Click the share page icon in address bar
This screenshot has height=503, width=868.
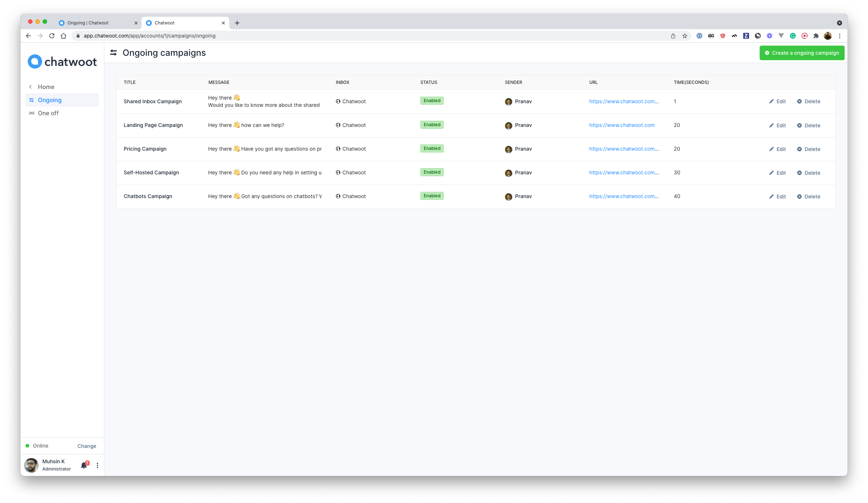click(x=673, y=36)
